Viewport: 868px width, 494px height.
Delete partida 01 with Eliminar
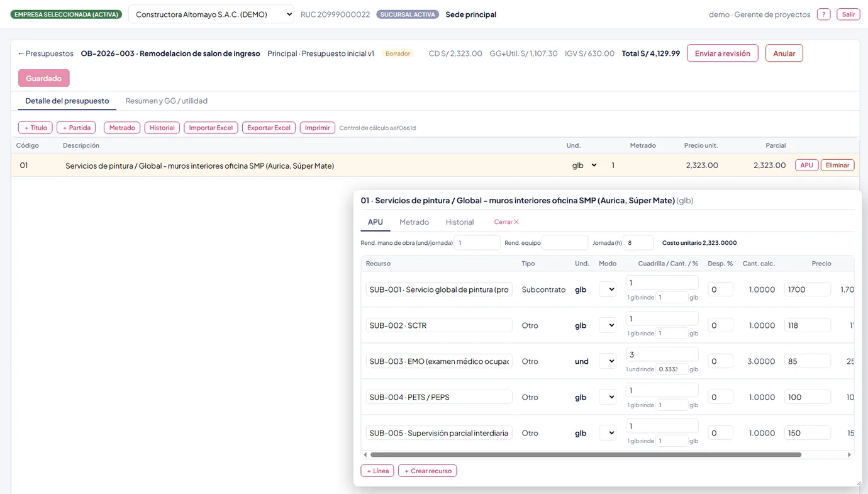(837, 166)
